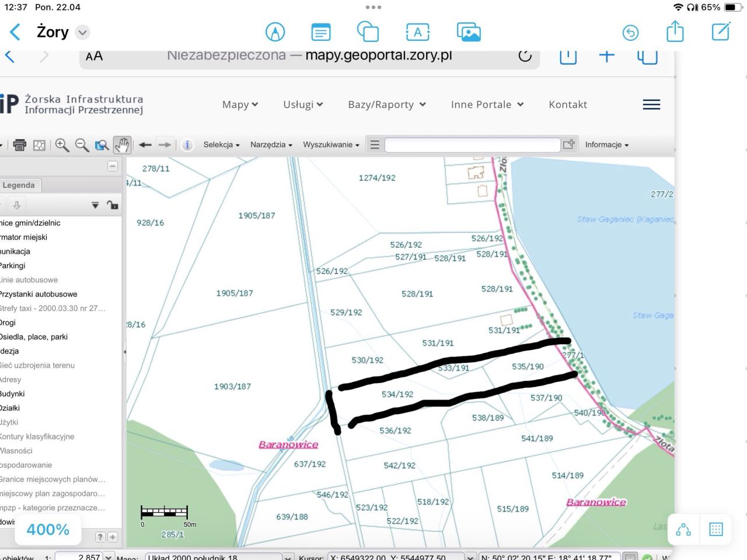Select the Osiedla, place, parki layer
The height and width of the screenshot is (560, 747).
(34, 337)
